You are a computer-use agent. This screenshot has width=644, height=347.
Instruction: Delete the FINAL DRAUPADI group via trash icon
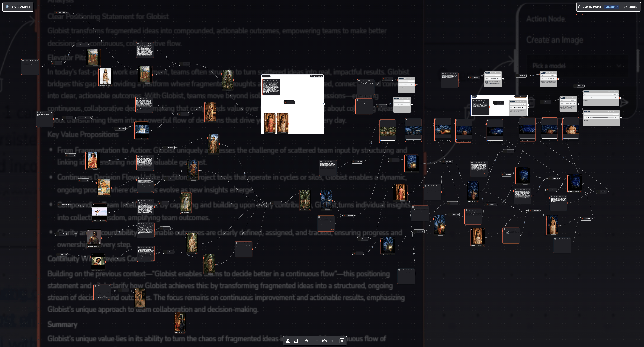click(312, 76)
